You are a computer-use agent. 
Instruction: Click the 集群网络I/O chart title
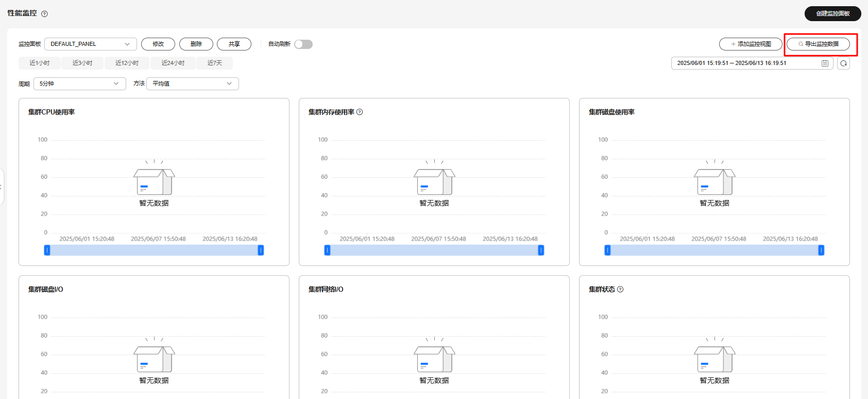pos(326,289)
